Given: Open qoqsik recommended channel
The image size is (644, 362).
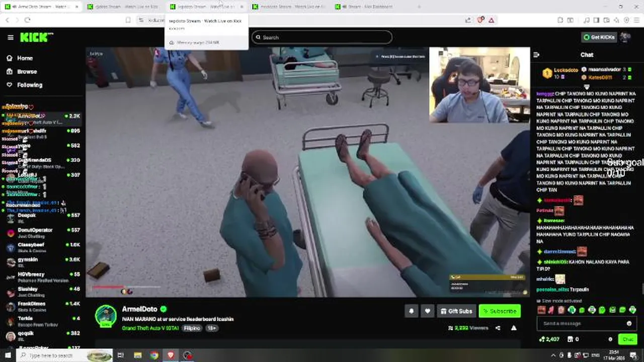Looking at the screenshot, I should (x=43, y=336).
